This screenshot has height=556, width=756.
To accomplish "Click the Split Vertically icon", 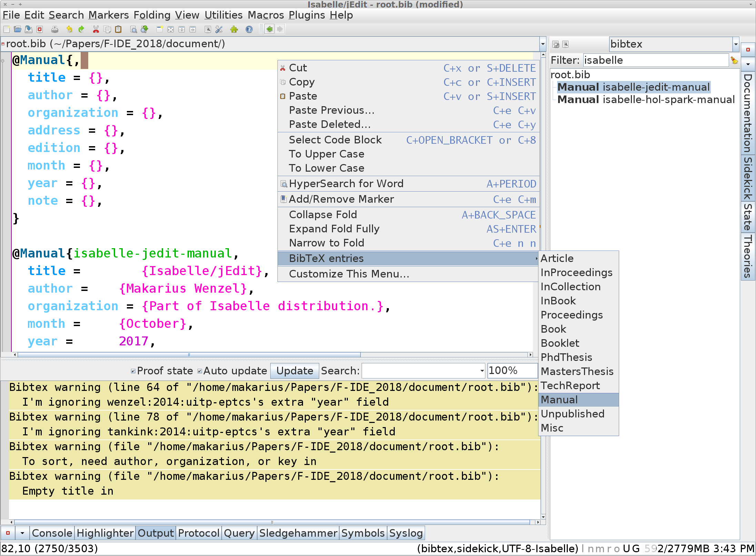I will point(193,29).
